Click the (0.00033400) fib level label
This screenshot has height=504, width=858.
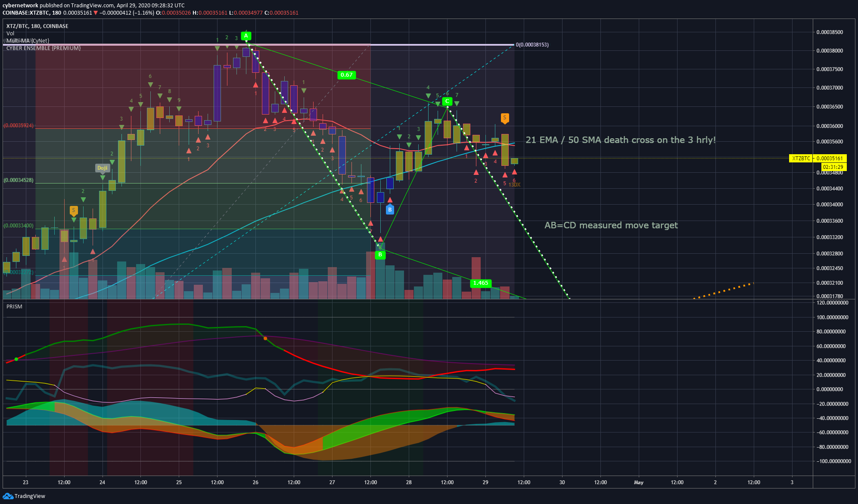click(19, 225)
